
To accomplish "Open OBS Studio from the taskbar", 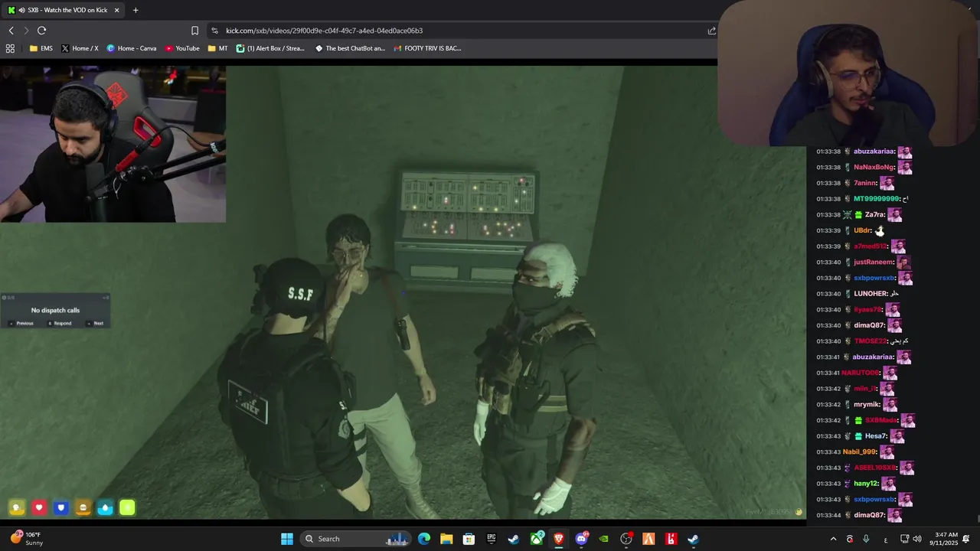I will coord(626,539).
